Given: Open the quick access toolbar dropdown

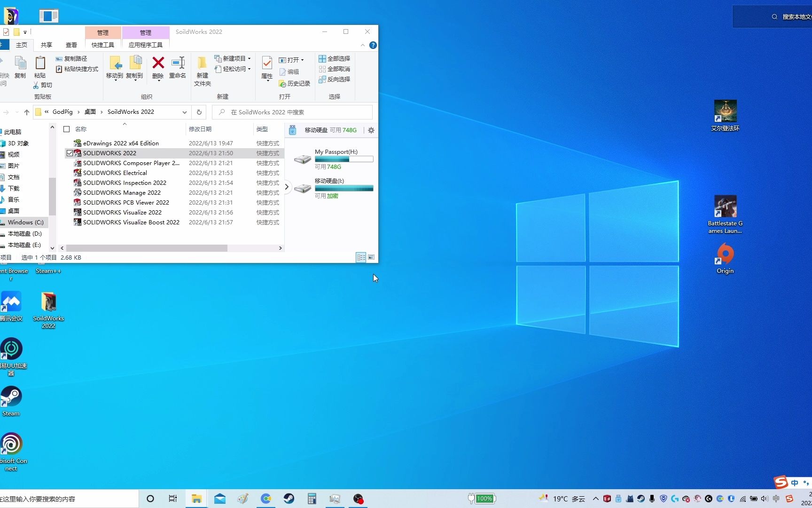Looking at the screenshot, I should coord(25,32).
